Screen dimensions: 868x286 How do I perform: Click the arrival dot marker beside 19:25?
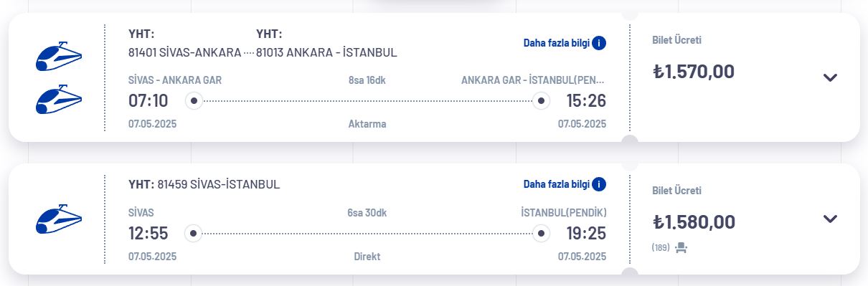point(542,234)
